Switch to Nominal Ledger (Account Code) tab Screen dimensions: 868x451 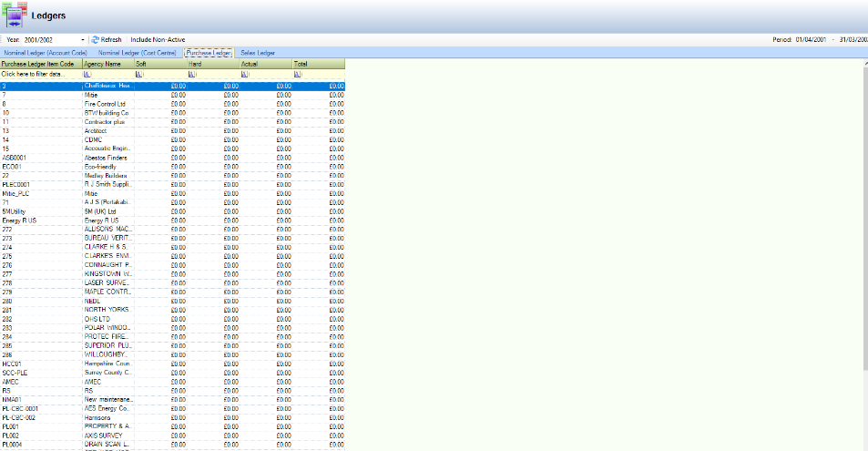pos(46,53)
